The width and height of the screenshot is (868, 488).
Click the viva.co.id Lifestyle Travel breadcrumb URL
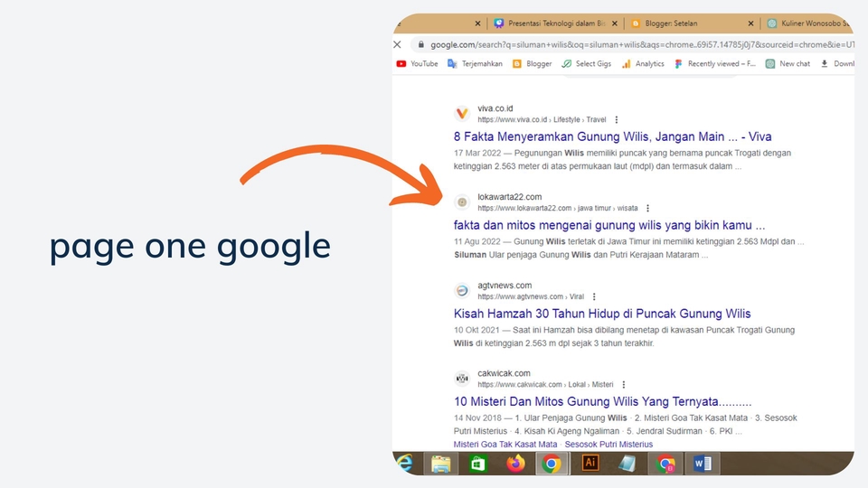[x=542, y=119]
